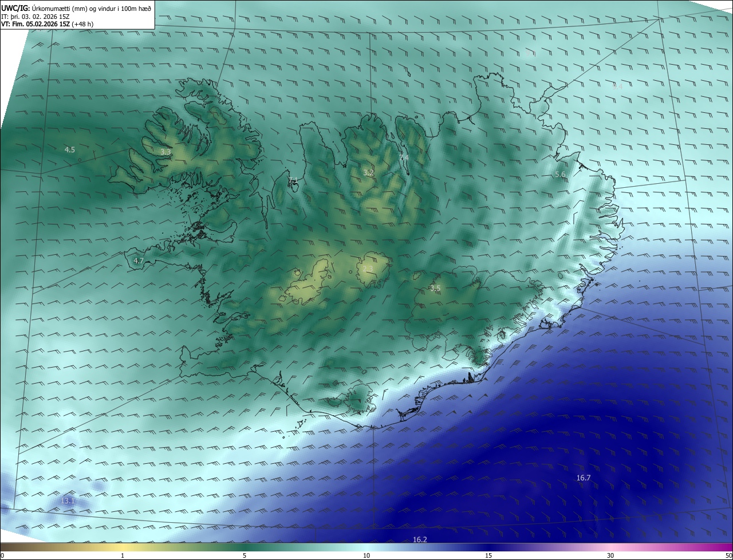Screen dimensions: 733x560
Task: Click the 0 tick on the color scale
Action: (x=2, y=555)
